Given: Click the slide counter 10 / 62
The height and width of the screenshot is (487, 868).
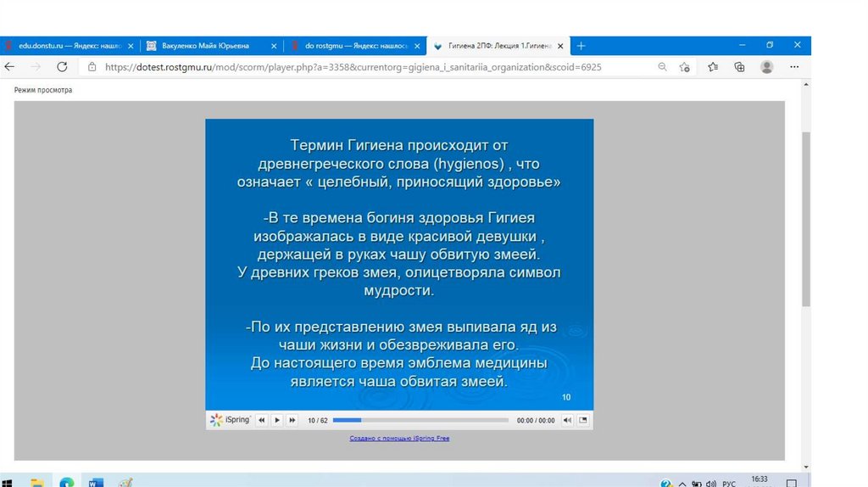Looking at the screenshot, I should pos(318,421).
